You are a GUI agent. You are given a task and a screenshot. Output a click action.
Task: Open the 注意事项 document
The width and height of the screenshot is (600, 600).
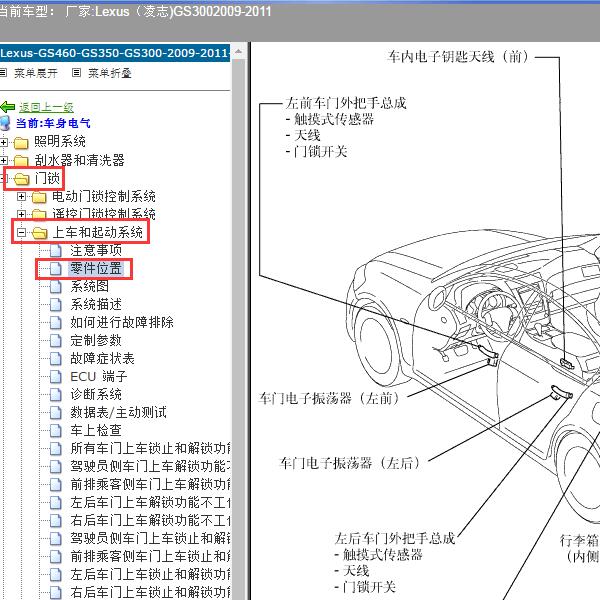click(96, 250)
